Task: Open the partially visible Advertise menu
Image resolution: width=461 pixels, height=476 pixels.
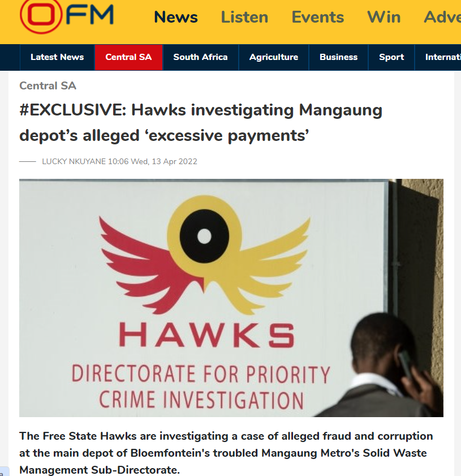Action: tap(442, 17)
